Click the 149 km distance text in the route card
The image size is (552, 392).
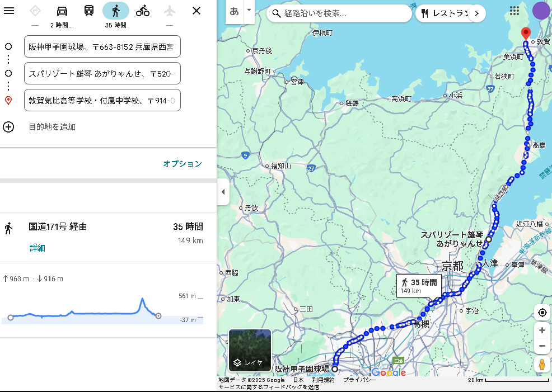coord(190,241)
